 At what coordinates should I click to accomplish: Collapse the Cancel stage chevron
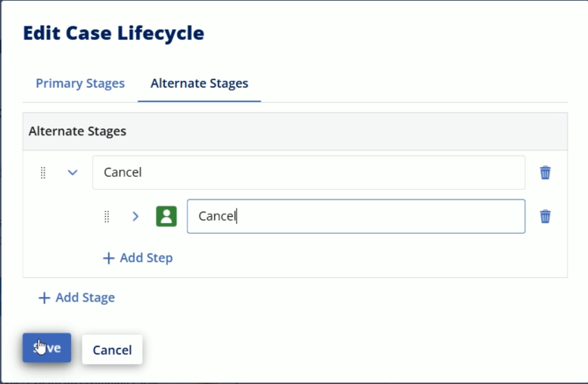[73, 172]
